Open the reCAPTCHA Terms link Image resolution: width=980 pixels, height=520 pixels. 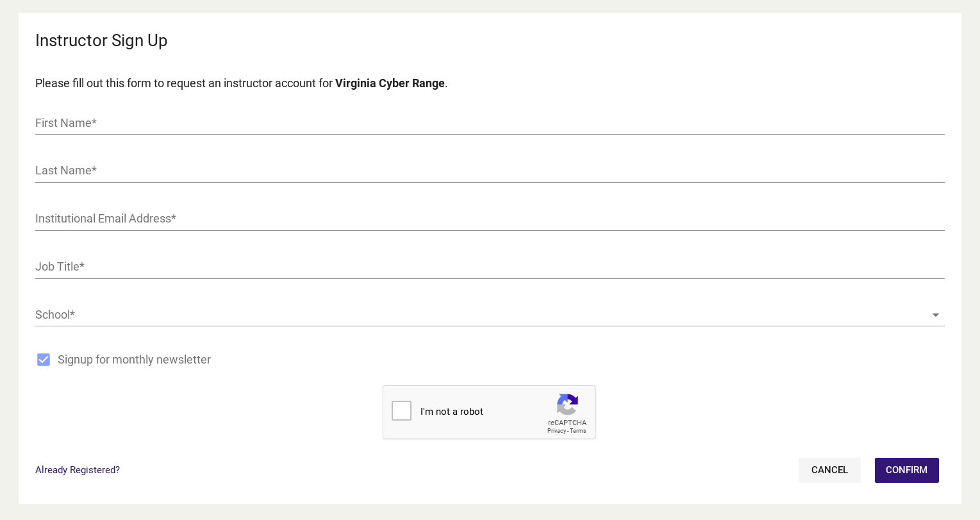click(577, 431)
